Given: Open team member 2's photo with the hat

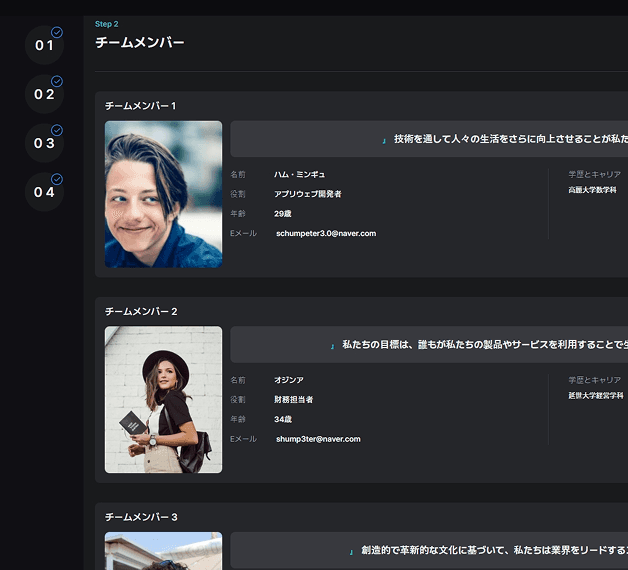Looking at the screenshot, I should (x=163, y=399).
